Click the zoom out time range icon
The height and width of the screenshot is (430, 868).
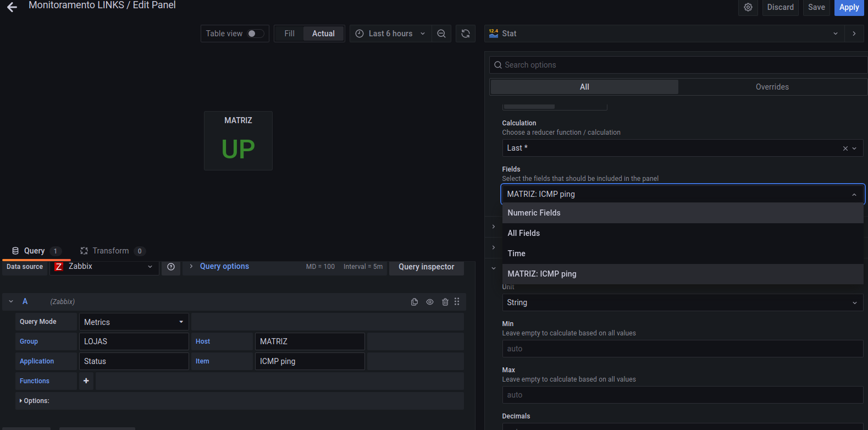(x=441, y=34)
